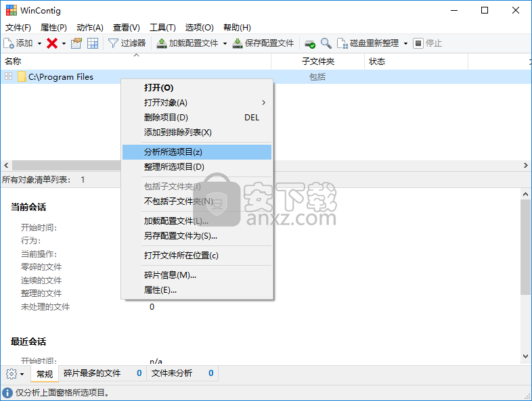532x401 pixels.
Task: Open the File (文件) menu
Action: pyautogui.click(x=18, y=28)
